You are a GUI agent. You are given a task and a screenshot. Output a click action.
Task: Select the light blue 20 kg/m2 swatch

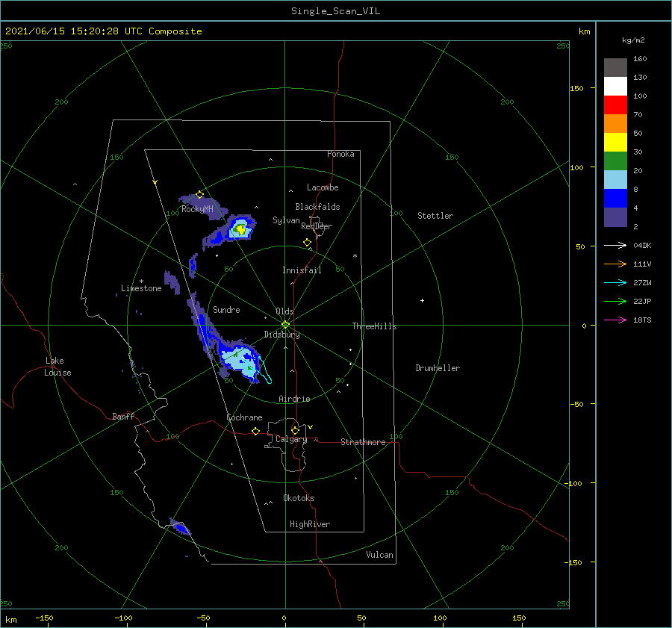[x=615, y=180]
